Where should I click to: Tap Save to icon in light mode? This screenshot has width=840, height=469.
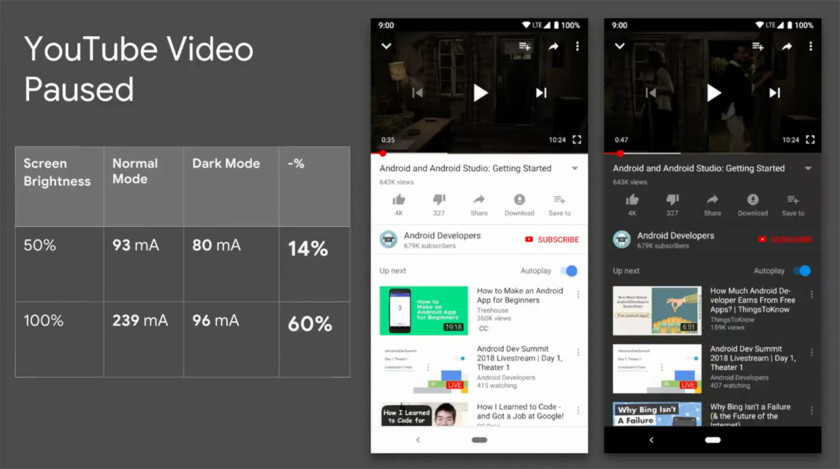click(559, 200)
